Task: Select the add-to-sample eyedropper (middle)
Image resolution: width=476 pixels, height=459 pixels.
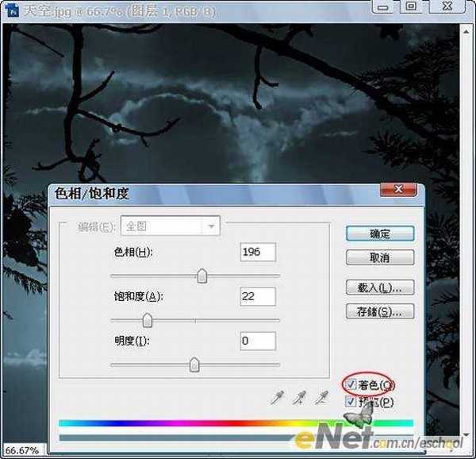Action: [x=299, y=396]
